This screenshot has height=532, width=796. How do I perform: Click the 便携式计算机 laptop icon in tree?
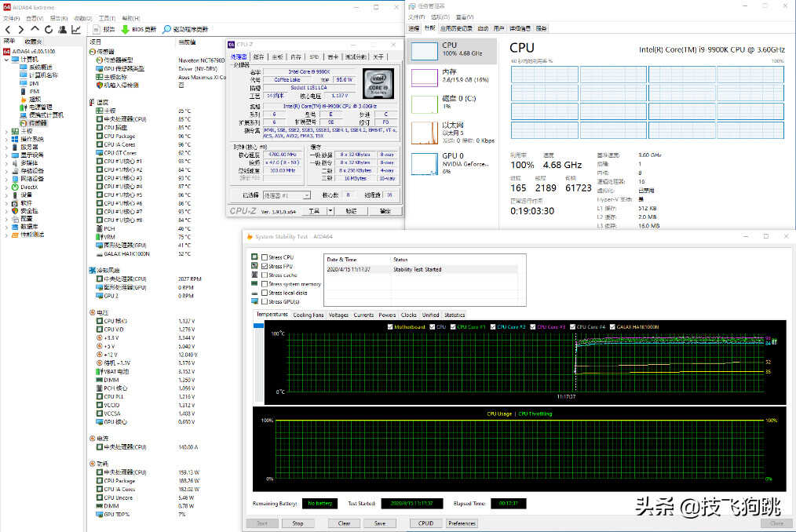coord(24,115)
